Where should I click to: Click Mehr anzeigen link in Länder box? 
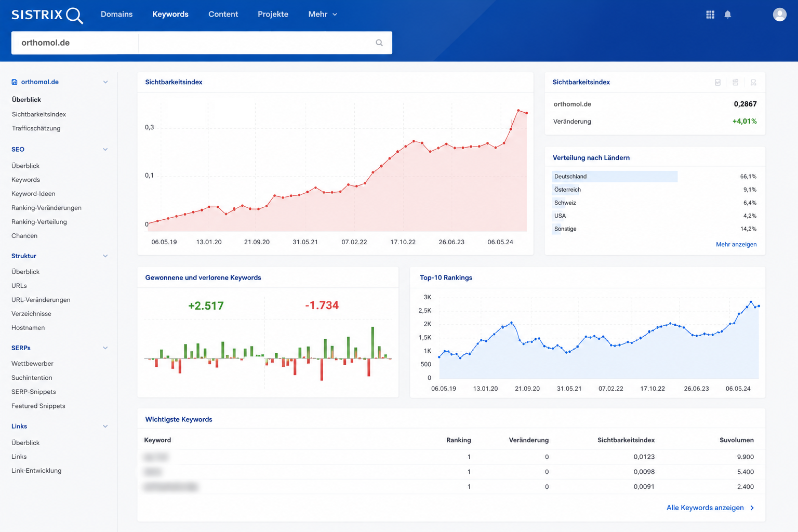736,244
